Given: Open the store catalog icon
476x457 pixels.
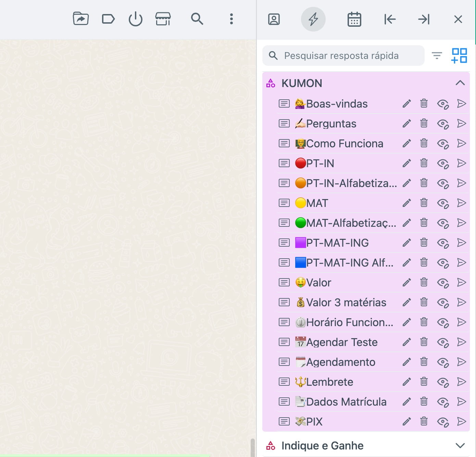Looking at the screenshot, I should (x=163, y=19).
